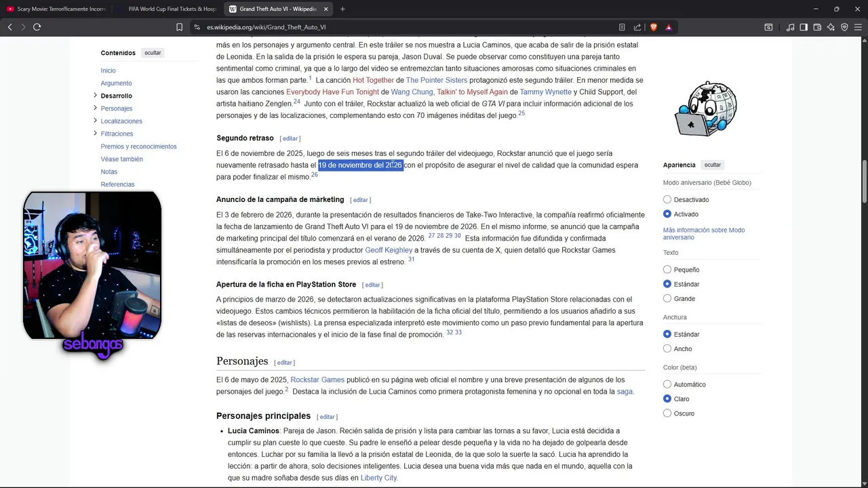
Task: Select Desactivado for Modo aniversario
Action: pyautogui.click(x=667, y=199)
